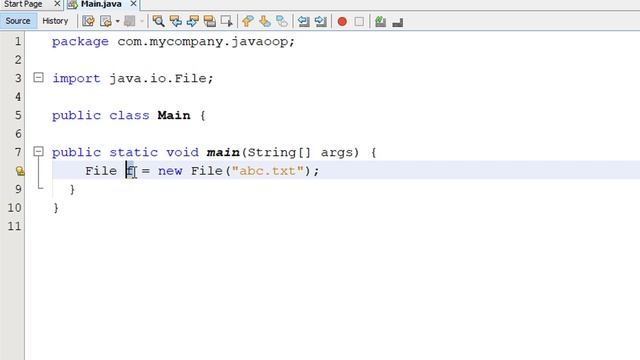Viewport: 640px width, 360px height.
Task: Click line number 10 in the gutter
Action: click(14, 208)
